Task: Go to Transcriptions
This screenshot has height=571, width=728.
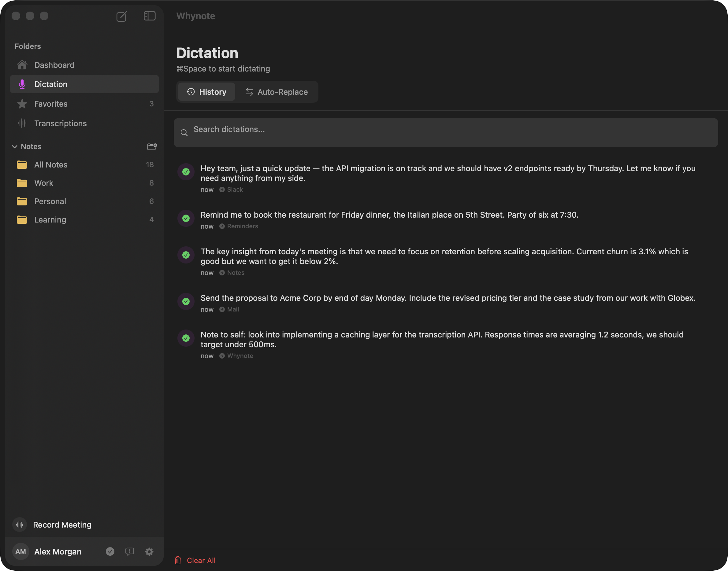Action: (x=84, y=123)
